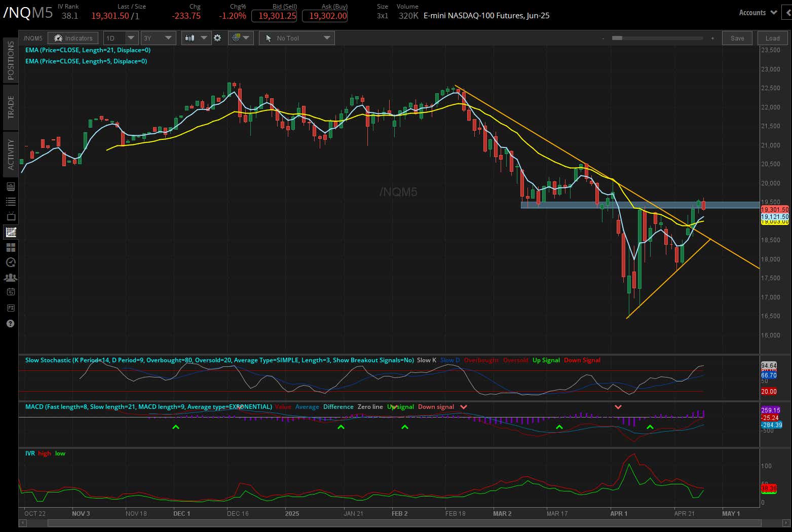The image size is (792, 532).
Task: Open the Indicators editor
Action: 73,37
